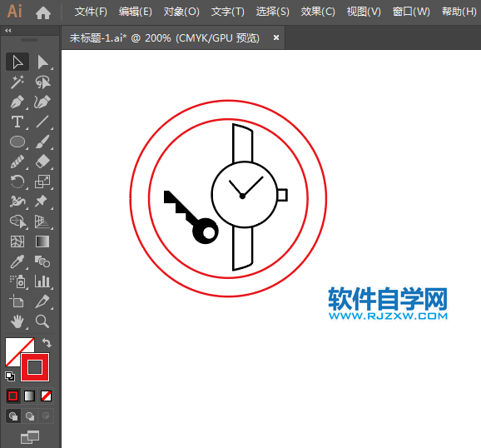Collapse toolbar with double-arrow button

8,31
